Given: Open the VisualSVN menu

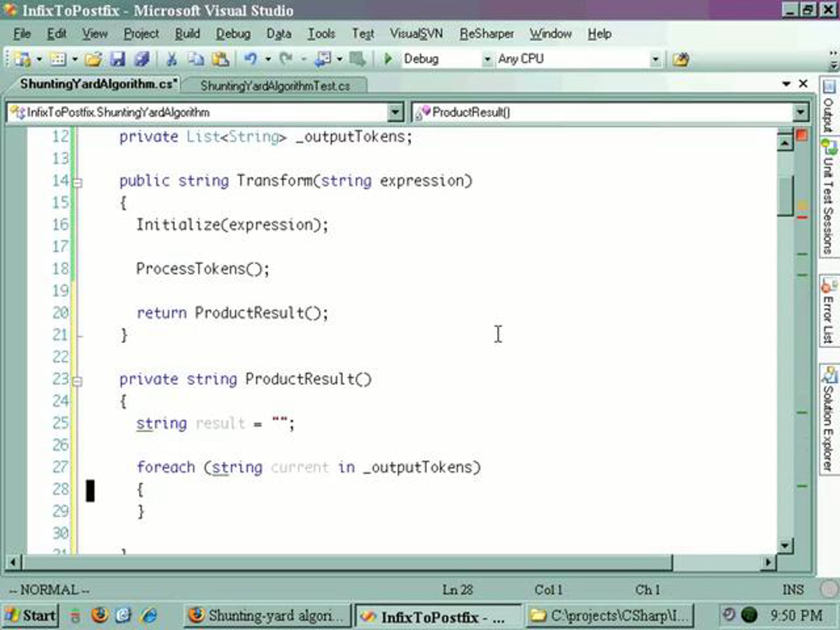Looking at the screenshot, I should point(416,34).
